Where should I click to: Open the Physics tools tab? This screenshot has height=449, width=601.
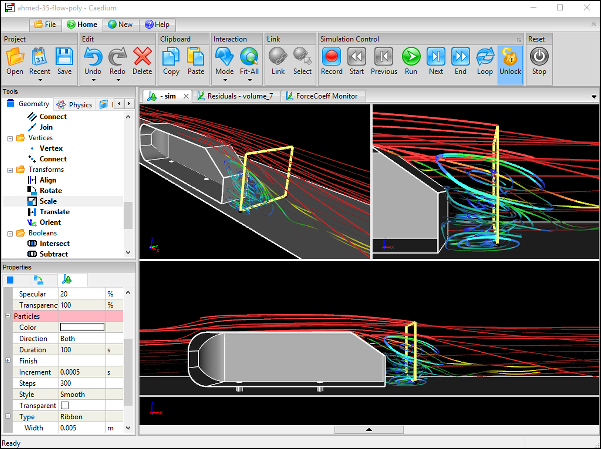[75, 103]
